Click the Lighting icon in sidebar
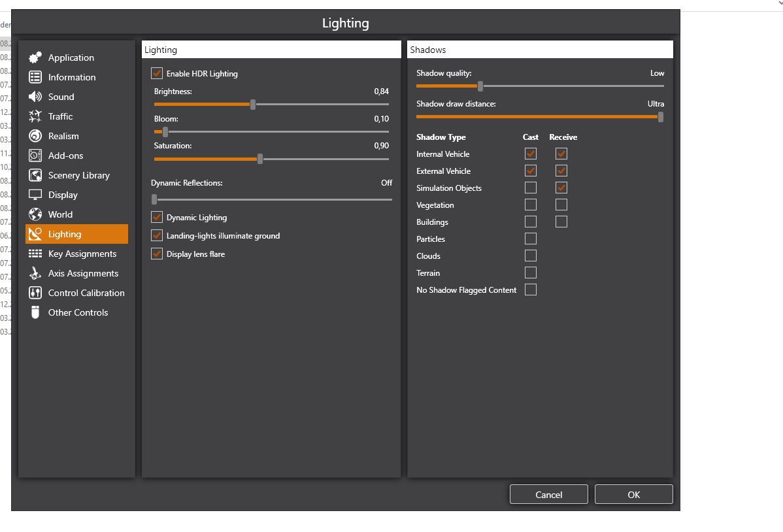This screenshot has height=532, width=783. pyautogui.click(x=35, y=234)
